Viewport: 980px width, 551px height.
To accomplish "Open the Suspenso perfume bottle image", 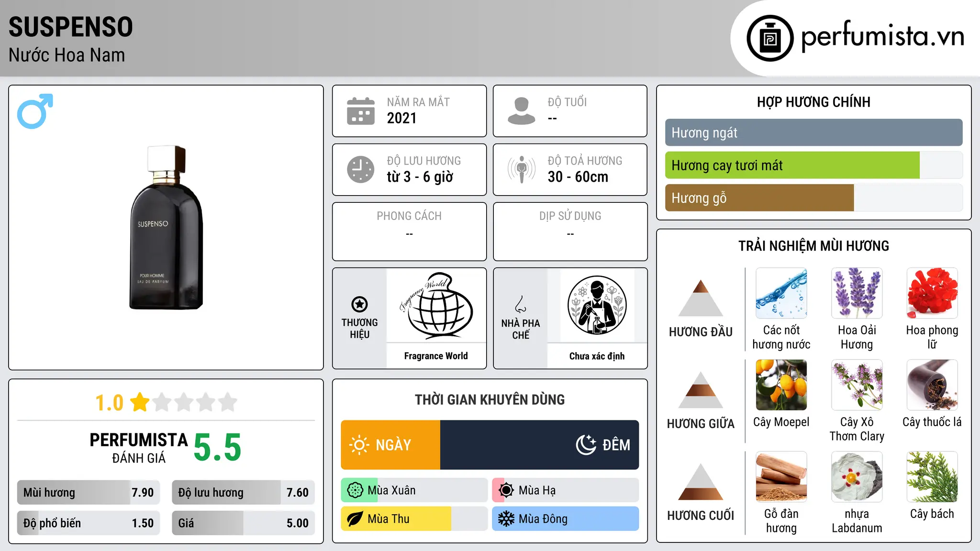I will pyautogui.click(x=167, y=227).
